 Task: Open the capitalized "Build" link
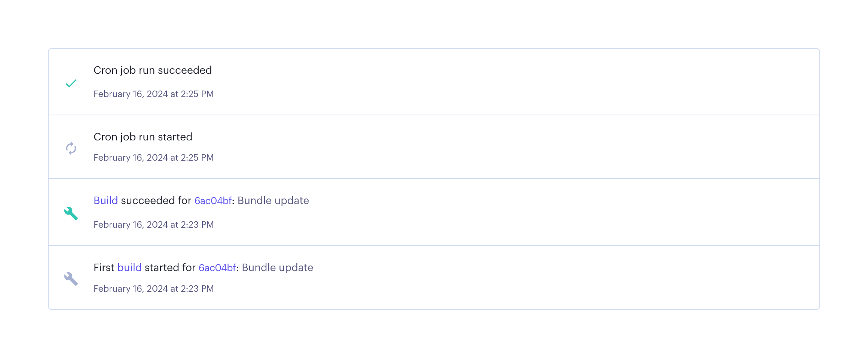pyautogui.click(x=106, y=201)
